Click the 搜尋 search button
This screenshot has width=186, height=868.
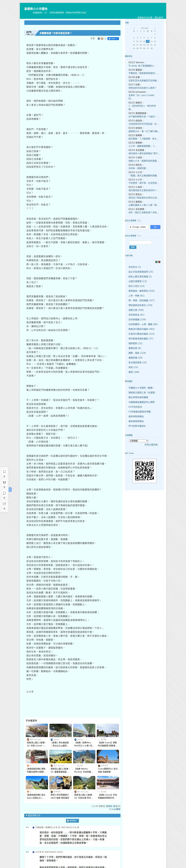tap(133, 247)
